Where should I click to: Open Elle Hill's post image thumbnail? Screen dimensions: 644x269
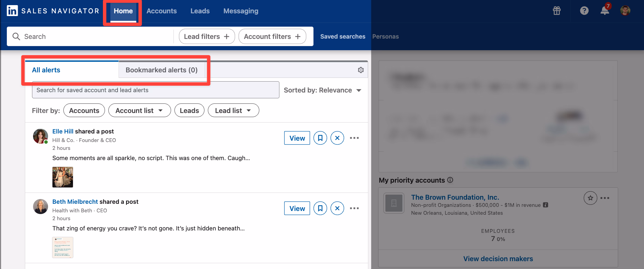coord(63,177)
